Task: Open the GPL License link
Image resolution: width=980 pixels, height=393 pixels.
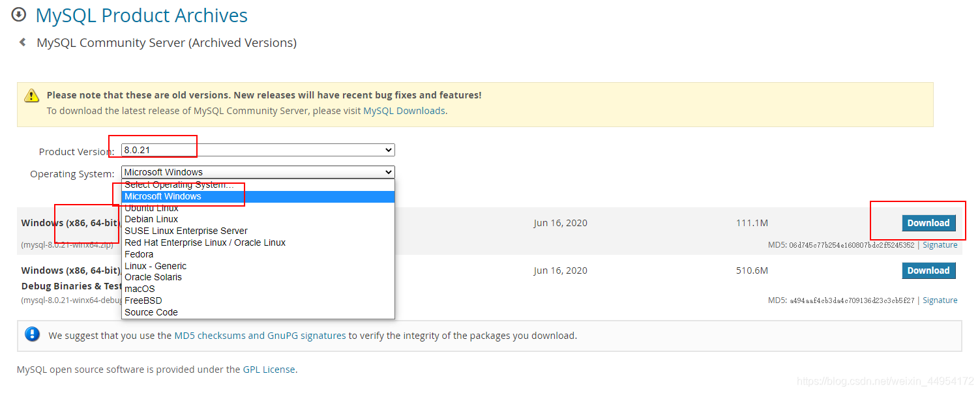Action: [269, 370]
